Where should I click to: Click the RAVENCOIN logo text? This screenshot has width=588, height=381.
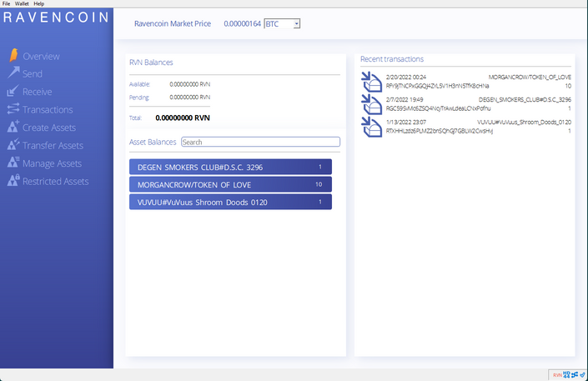(56, 18)
